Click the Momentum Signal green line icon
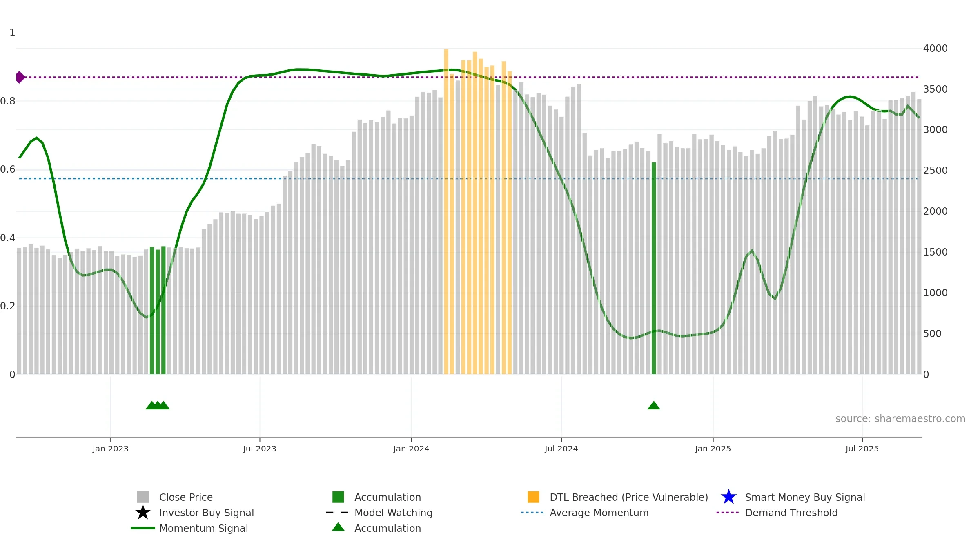Viewport: 980px width, 551px height. coord(143,528)
